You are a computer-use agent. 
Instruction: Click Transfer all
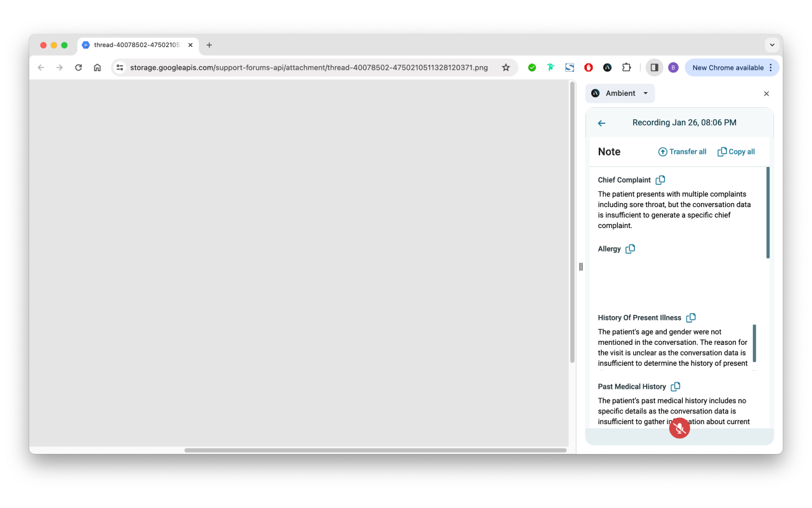(682, 152)
